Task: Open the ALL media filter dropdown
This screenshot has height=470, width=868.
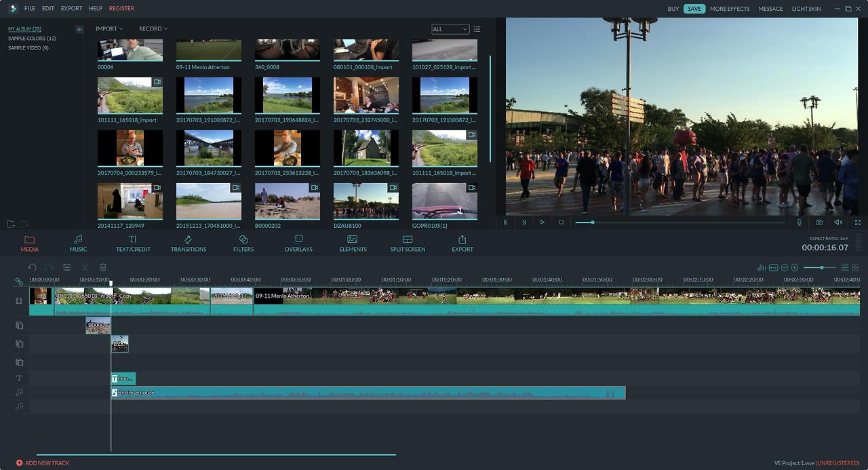Action: pos(450,29)
